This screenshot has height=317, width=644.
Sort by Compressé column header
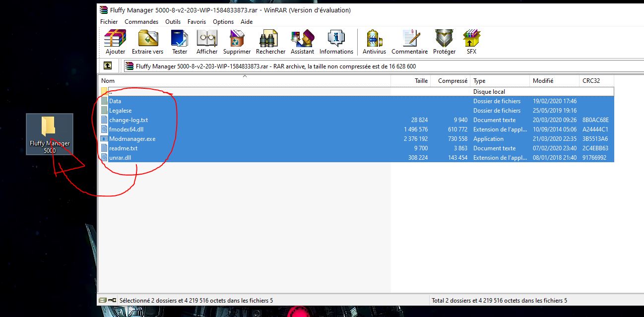point(451,81)
